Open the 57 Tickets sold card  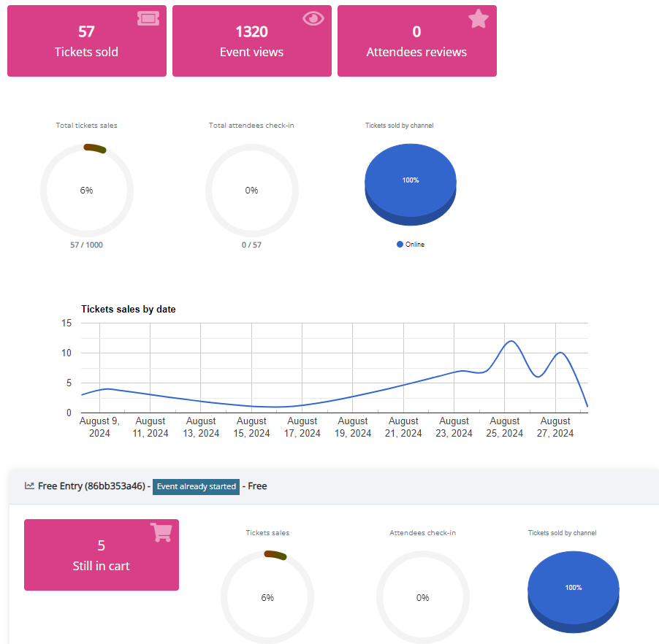coord(86,42)
